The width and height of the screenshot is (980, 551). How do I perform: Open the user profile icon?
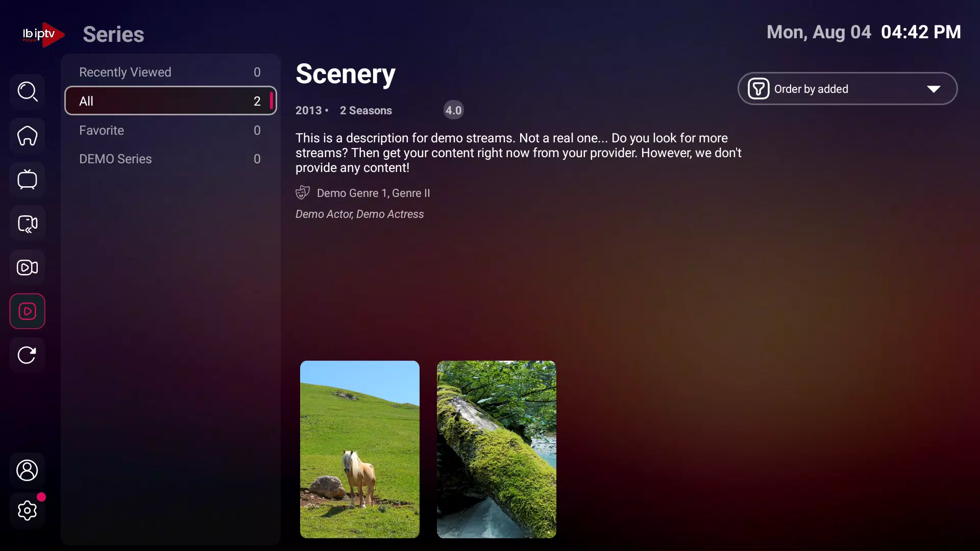[28, 470]
